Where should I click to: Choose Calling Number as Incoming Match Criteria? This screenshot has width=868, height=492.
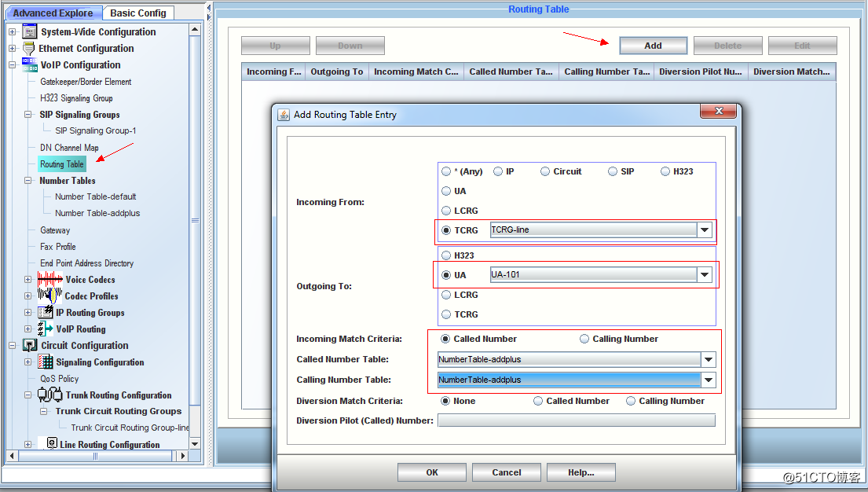584,339
